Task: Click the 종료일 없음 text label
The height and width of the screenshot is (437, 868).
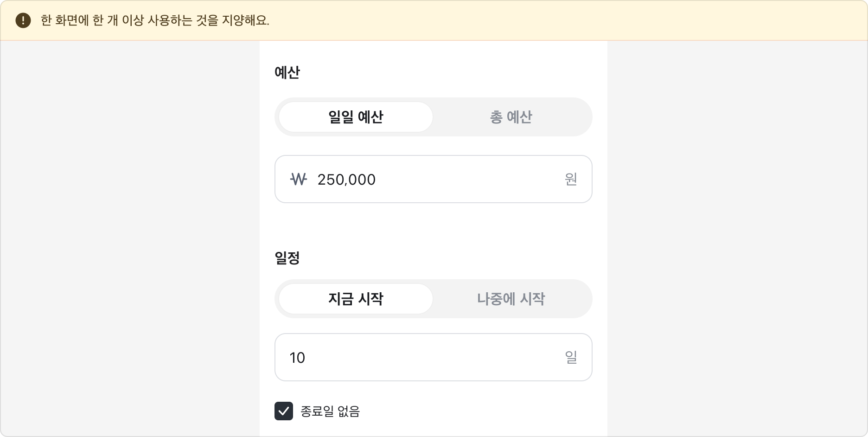Action: (330, 411)
